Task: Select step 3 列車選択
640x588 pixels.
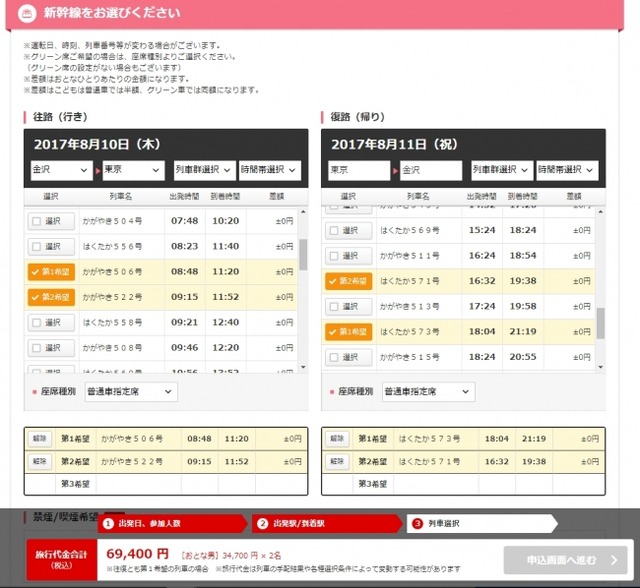Action: click(482, 524)
